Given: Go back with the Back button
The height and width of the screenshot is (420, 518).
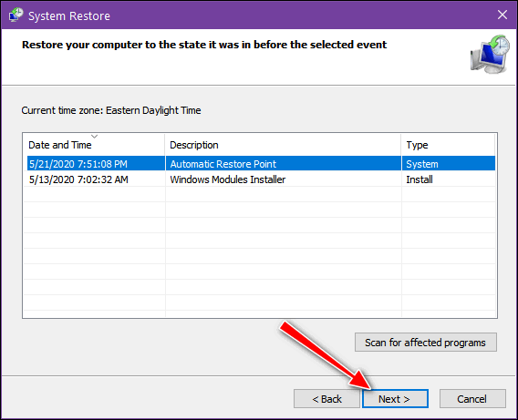Looking at the screenshot, I should 326,398.
